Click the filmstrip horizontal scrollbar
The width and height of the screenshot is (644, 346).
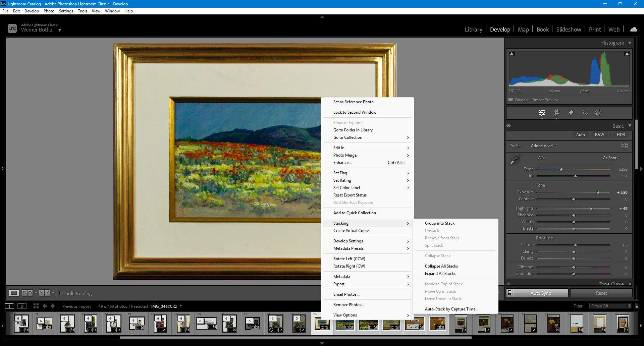pyautogui.click(x=296, y=338)
